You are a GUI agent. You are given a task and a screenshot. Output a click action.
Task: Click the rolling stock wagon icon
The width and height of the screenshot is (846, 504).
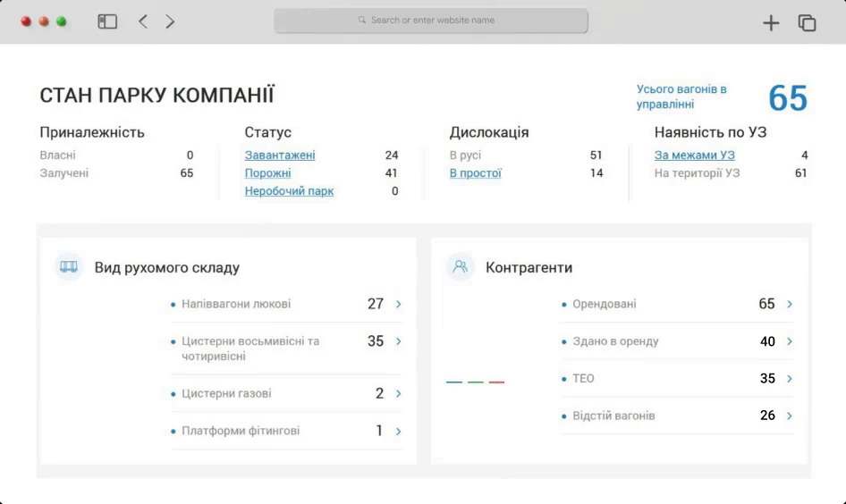(69, 266)
